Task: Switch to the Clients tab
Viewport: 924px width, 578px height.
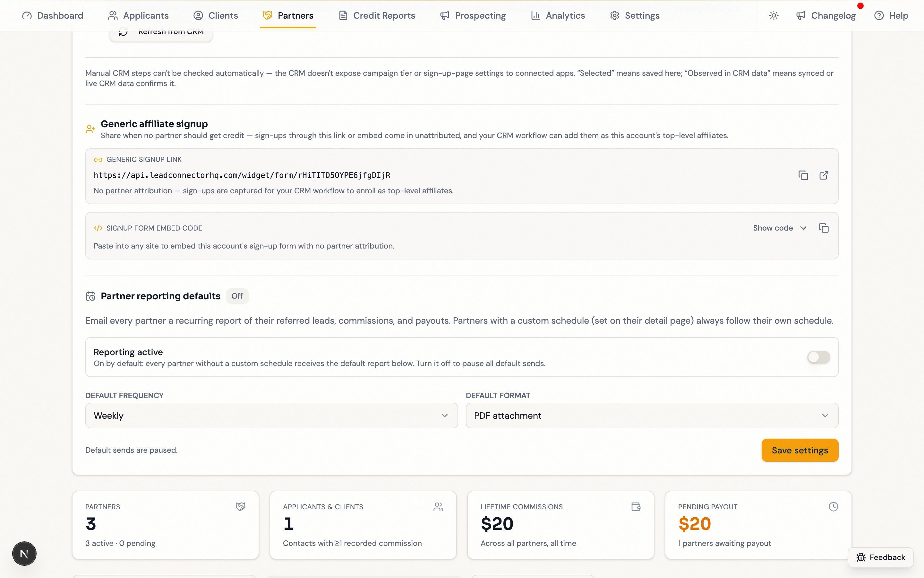Action: [216, 15]
